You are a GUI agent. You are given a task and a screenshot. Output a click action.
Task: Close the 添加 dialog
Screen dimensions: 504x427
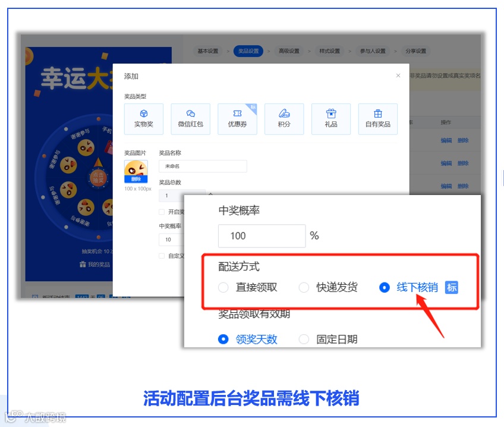point(398,76)
